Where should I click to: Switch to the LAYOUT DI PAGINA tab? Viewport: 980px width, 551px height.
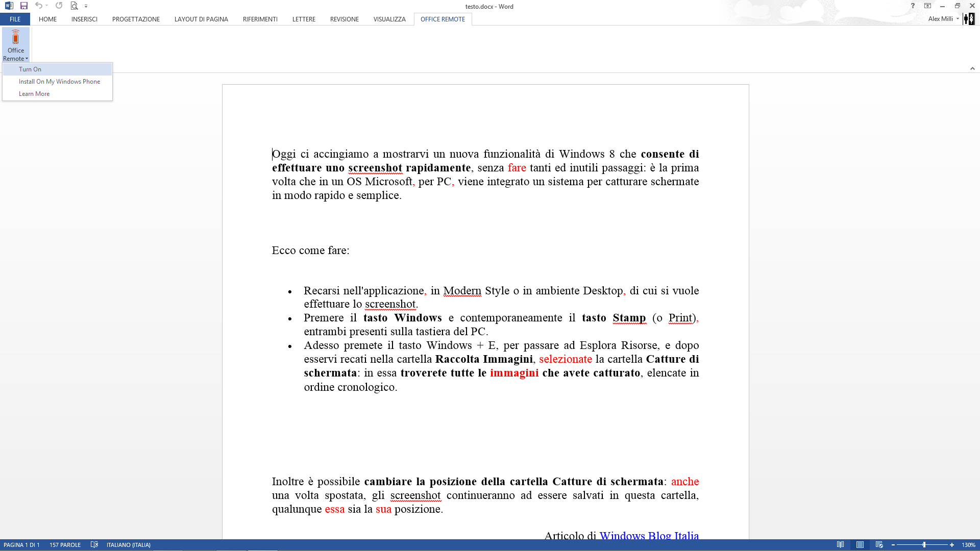point(201,19)
